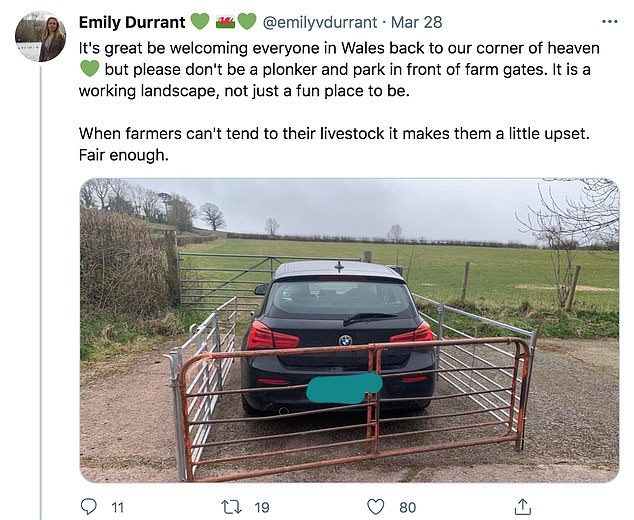The height and width of the screenshot is (520, 634).
Task: Like the tweet with the heart icon
Action: point(375,507)
